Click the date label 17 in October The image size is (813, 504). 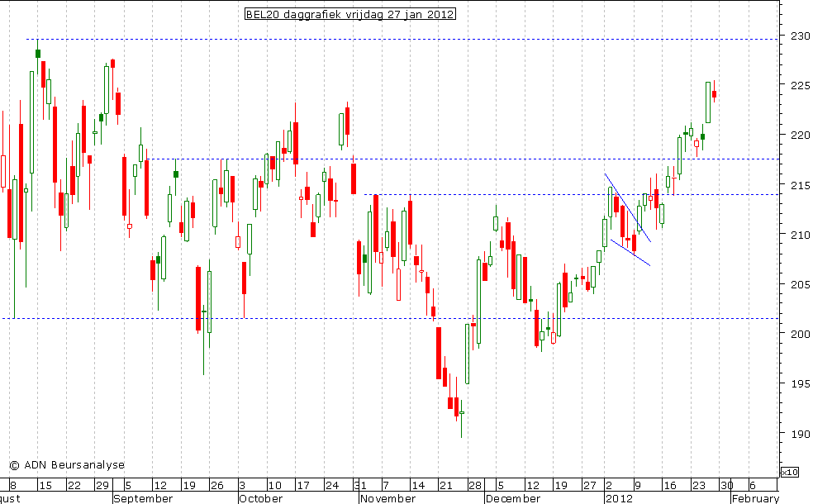[x=302, y=486]
